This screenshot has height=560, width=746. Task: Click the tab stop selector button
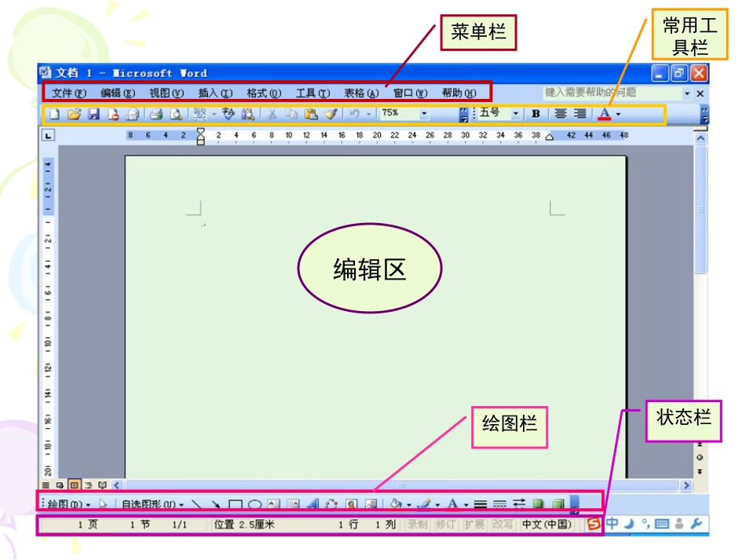[48, 136]
